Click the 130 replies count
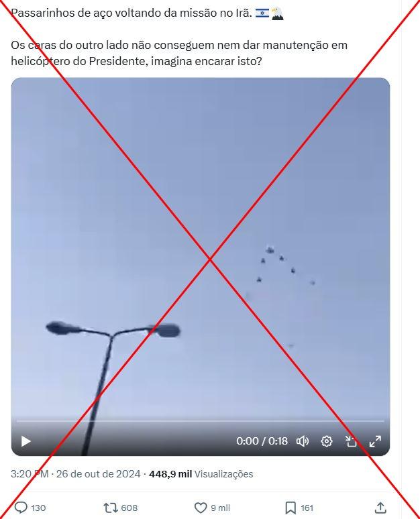The height and width of the screenshot is (519, 420). coord(38,508)
